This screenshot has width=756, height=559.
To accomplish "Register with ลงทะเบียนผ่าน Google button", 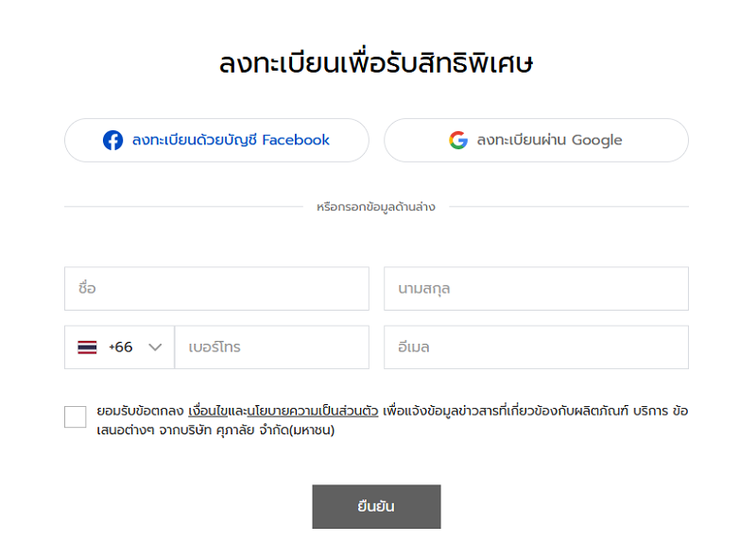I will click(x=536, y=141).
